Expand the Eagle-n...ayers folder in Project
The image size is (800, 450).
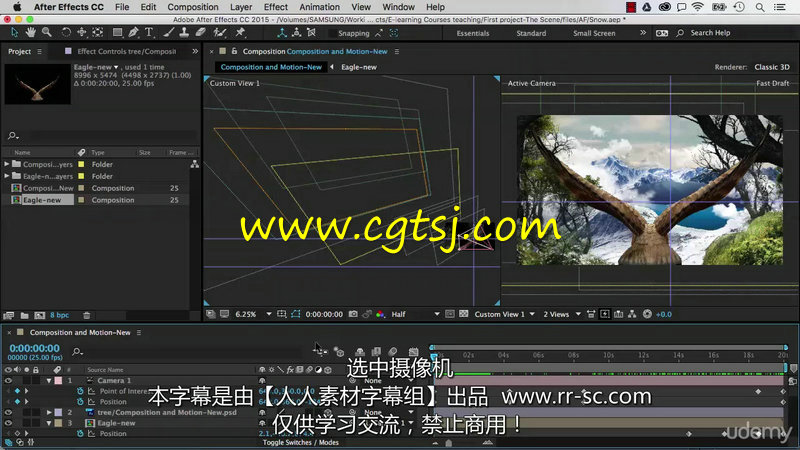point(7,176)
